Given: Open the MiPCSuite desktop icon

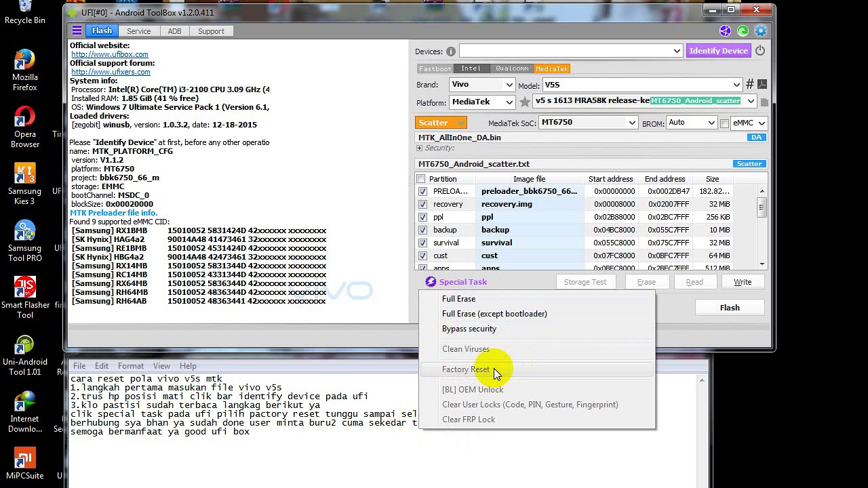Looking at the screenshot, I should 24,462.
